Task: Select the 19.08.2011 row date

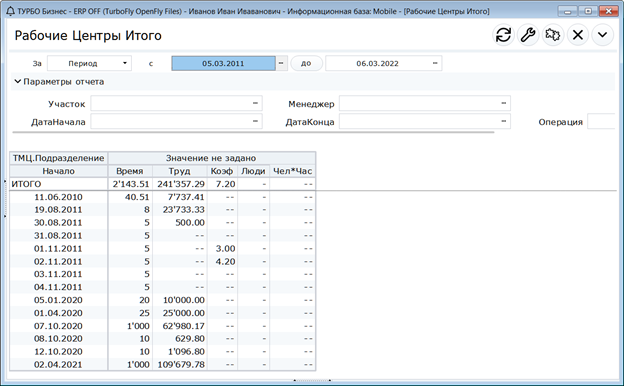Action: pyautogui.click(x=58, y=210)
